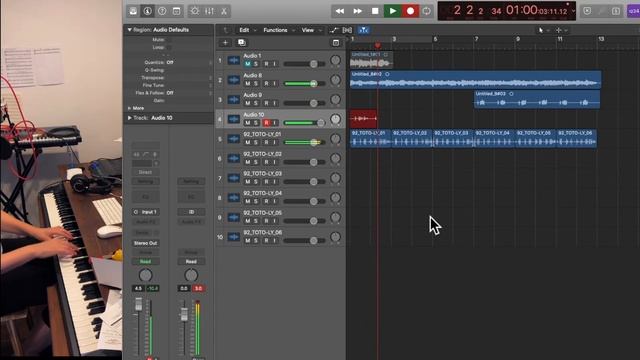Click the purple tuner button in control bar

[633, 11]
